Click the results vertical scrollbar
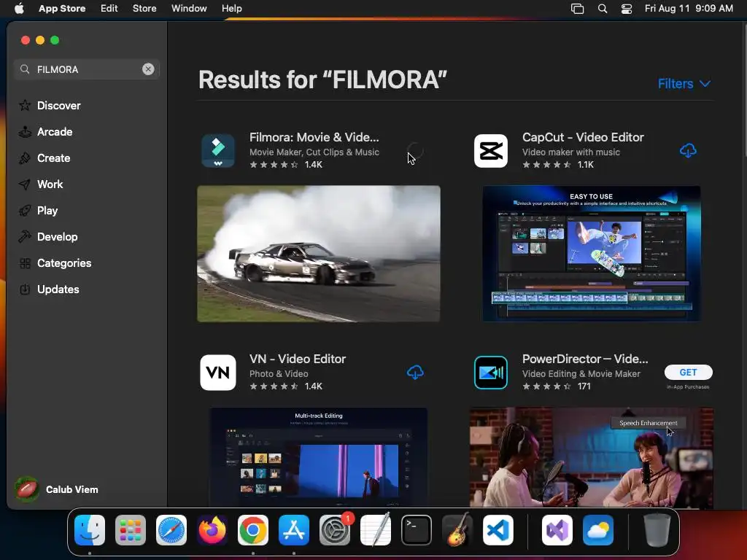 tap(744, 90)
